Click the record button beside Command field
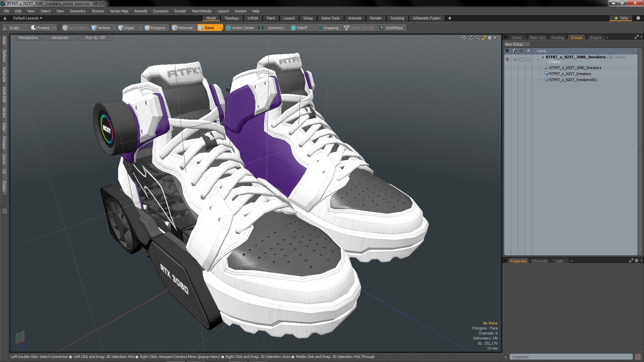Viewport: 644px width, 362px height. click(x=638, y=357)
